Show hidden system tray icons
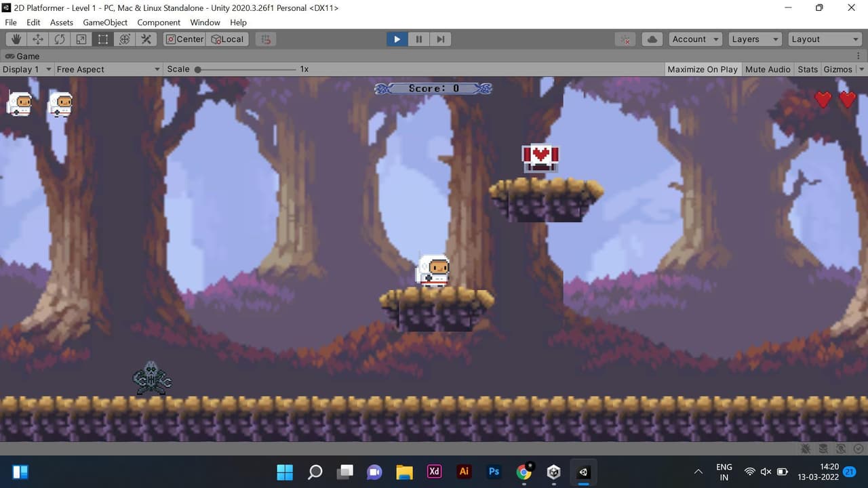The height and width of the screenshot is (488, 868). (698, 472)
